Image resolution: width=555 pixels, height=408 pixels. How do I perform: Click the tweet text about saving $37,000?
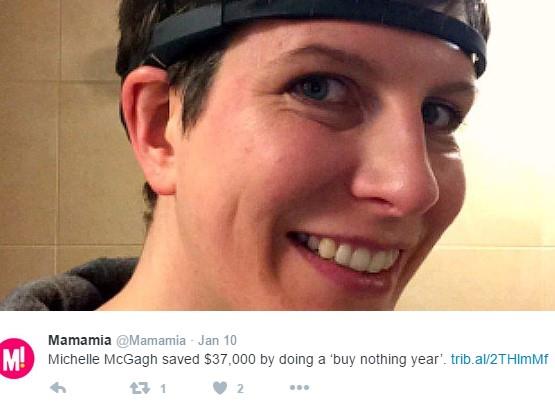click(248, 360)
